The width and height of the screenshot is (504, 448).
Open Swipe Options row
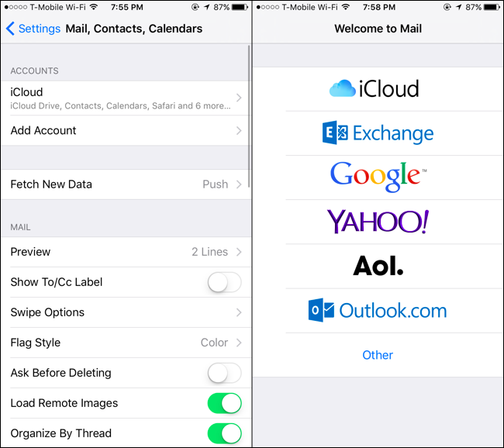126,312
